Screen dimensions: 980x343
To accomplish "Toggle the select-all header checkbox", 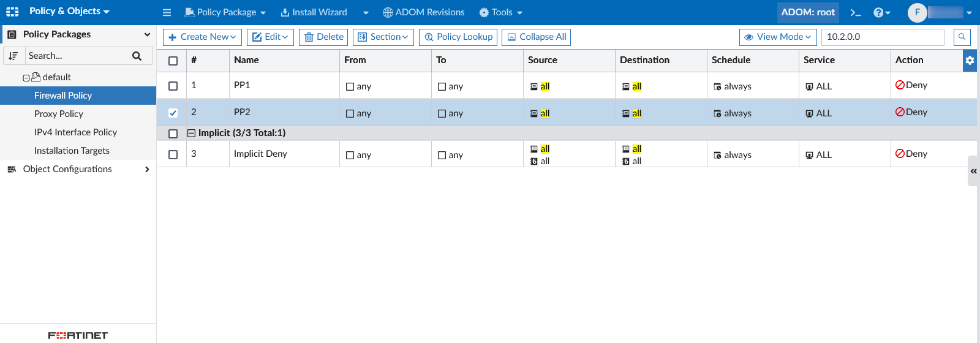I will 173,61.
